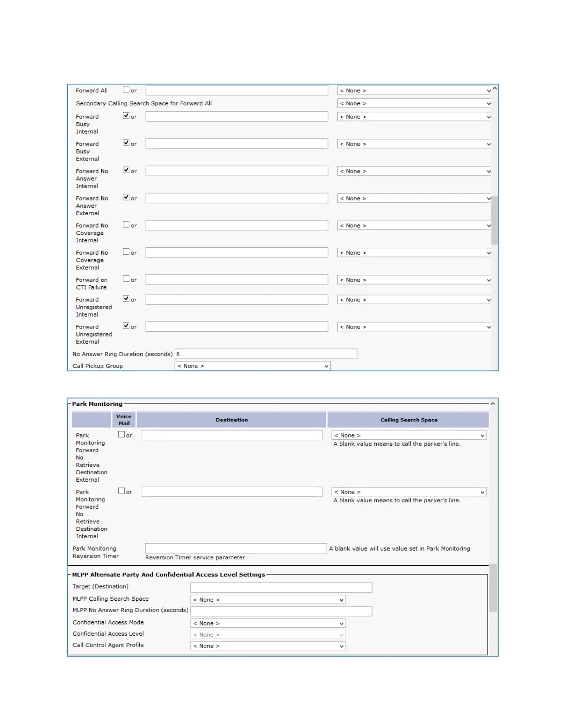Toggle Forward No Answer External checkbox
The height and width of the screenshot is (728, 563).
[126, 197]
